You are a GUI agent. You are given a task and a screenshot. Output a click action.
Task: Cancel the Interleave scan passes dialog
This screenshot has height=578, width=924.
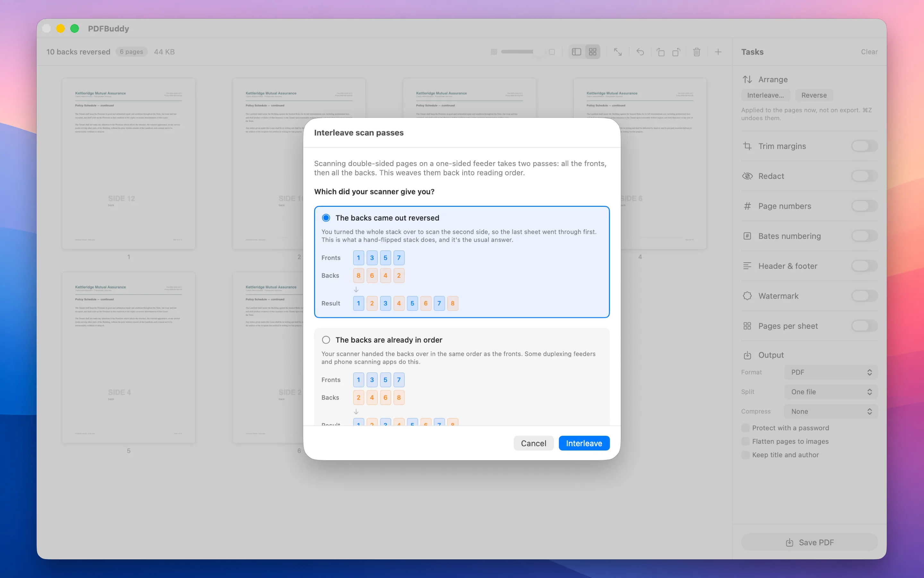pos(534,443)
